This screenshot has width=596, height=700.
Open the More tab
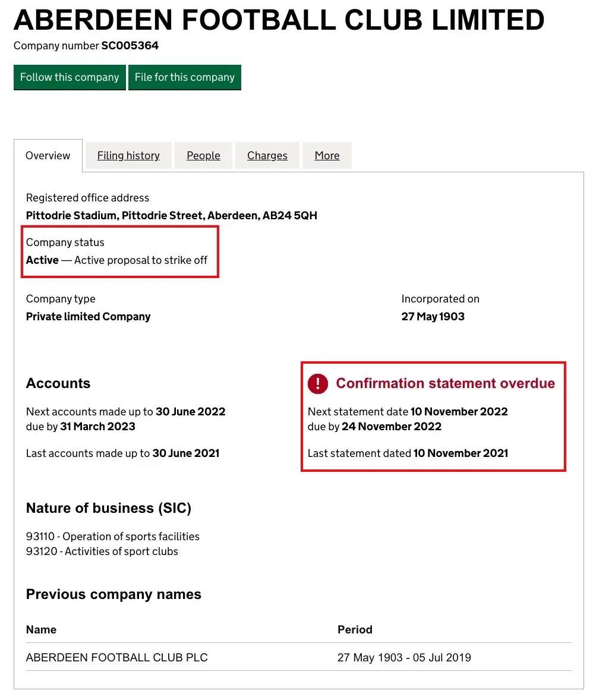327,156
